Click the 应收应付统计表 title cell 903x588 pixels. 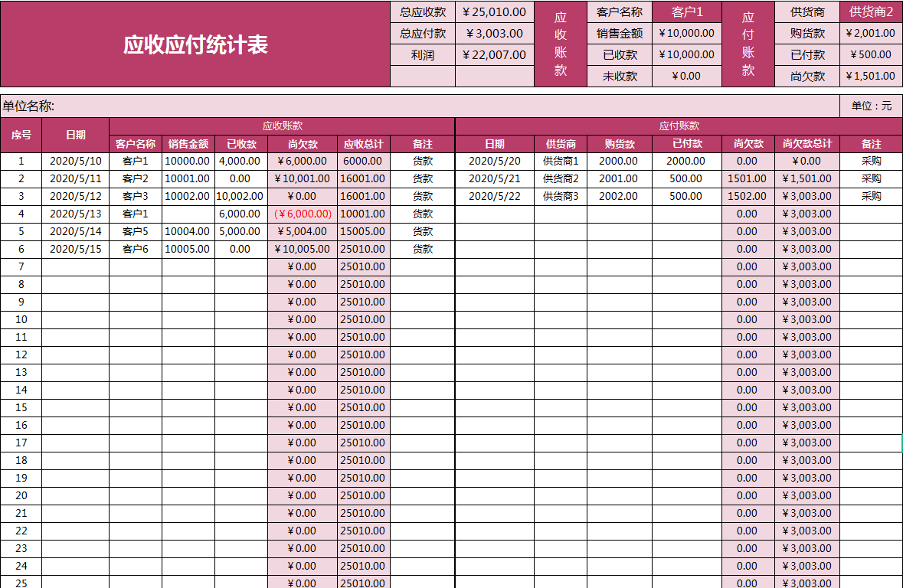195,44
